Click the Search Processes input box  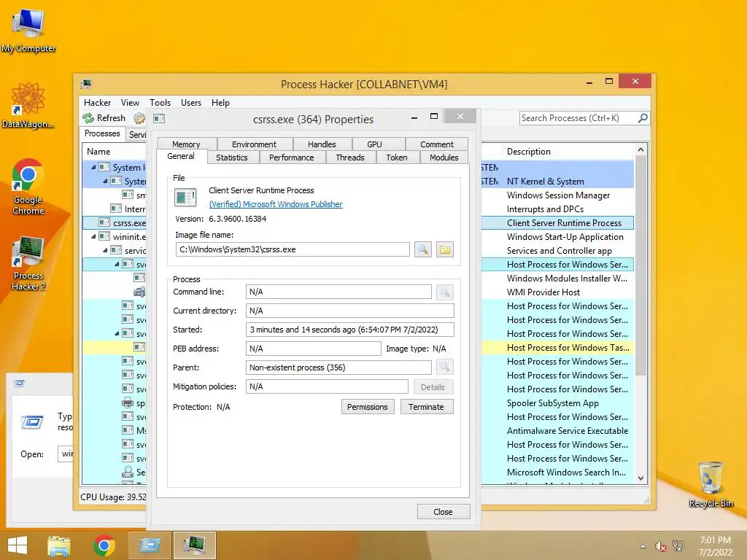(578, 118)
